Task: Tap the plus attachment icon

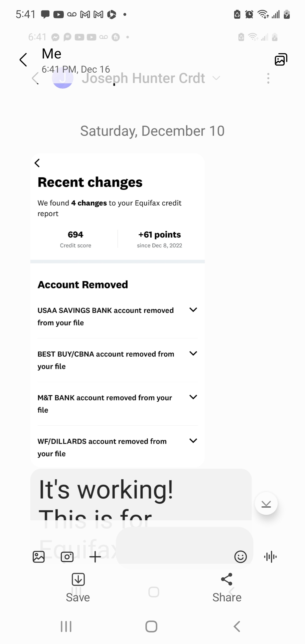Action: [95, 557]
